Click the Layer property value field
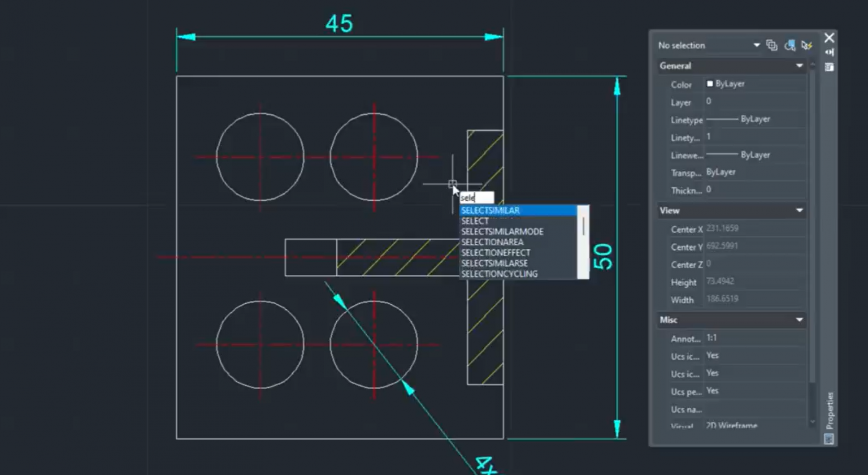This screenshot has height=475, width=868. tap(754, 102)
